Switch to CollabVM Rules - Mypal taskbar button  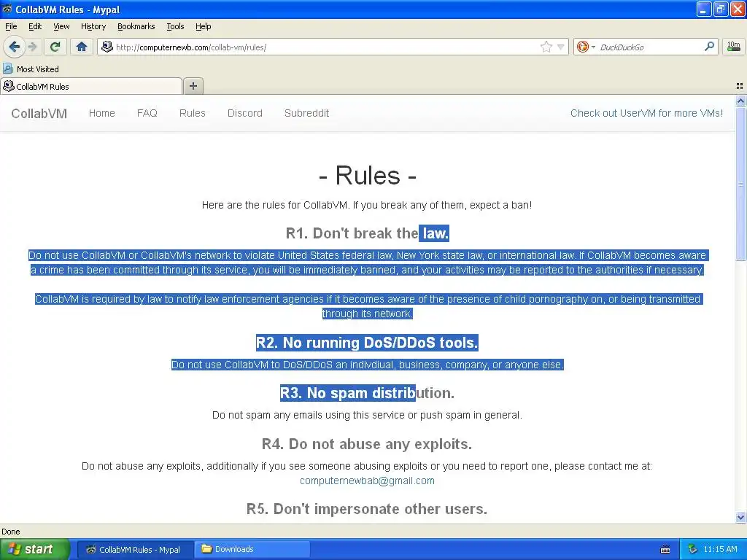point(134,550)
